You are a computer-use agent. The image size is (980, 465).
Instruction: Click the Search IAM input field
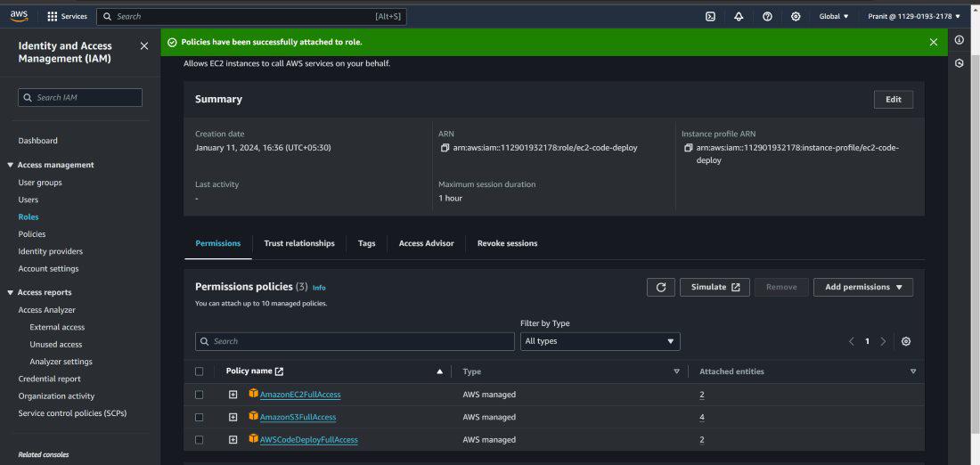pos(80,98)
